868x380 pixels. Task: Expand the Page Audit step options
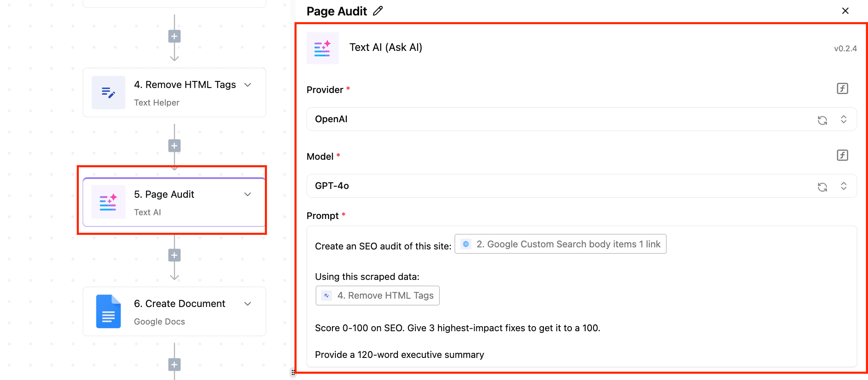pos(248,194)
